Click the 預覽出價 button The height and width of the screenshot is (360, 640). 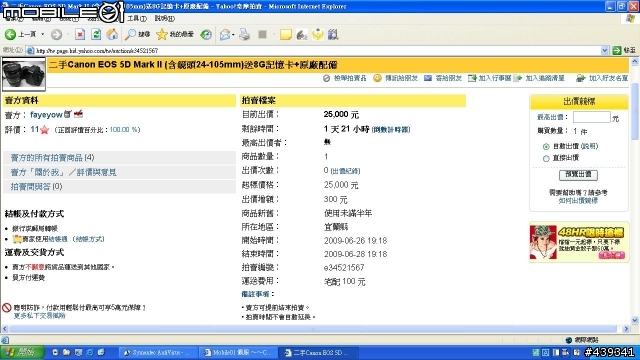(578, 175)
